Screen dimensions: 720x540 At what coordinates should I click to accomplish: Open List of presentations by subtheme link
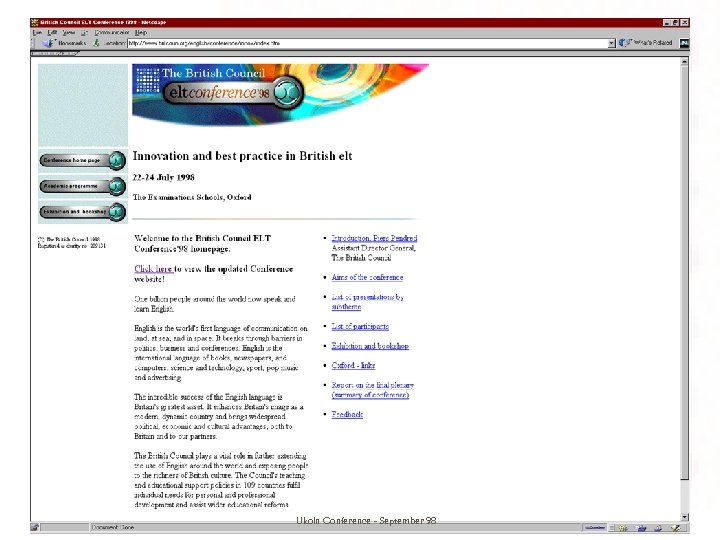pyautogui.click(x=367, y=302)
